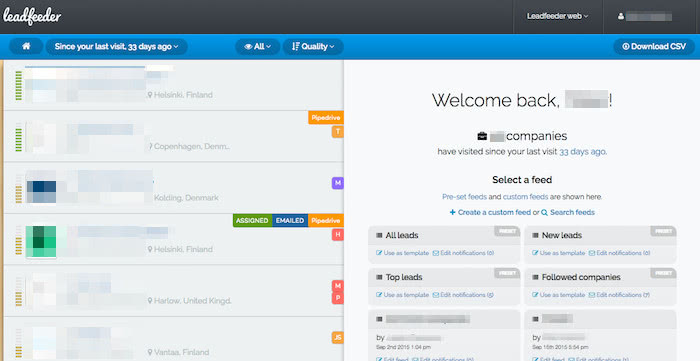This screenshot has width=700, height=361.
Task: Open the 'Since your last visit' date dropdown
Action: pos(117,46)
